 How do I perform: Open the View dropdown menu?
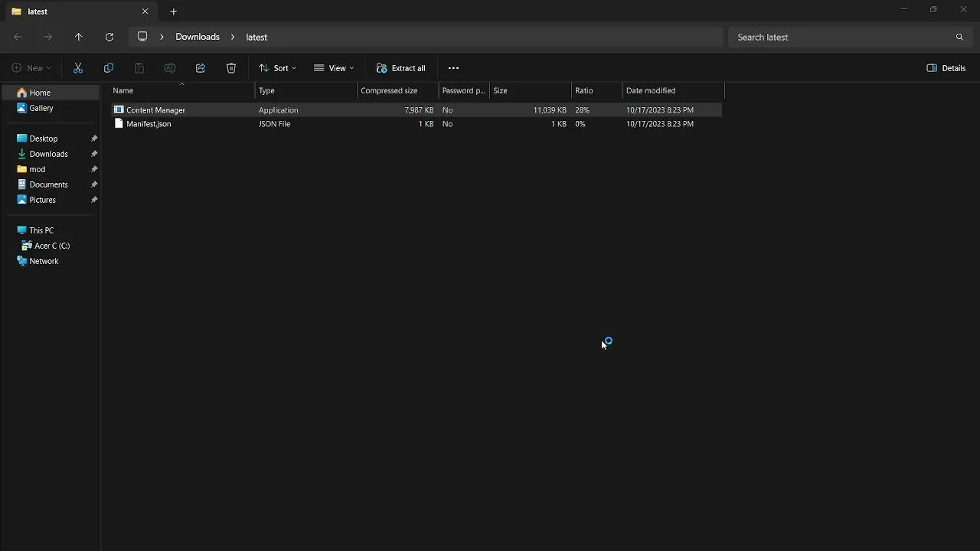[334, 68]
